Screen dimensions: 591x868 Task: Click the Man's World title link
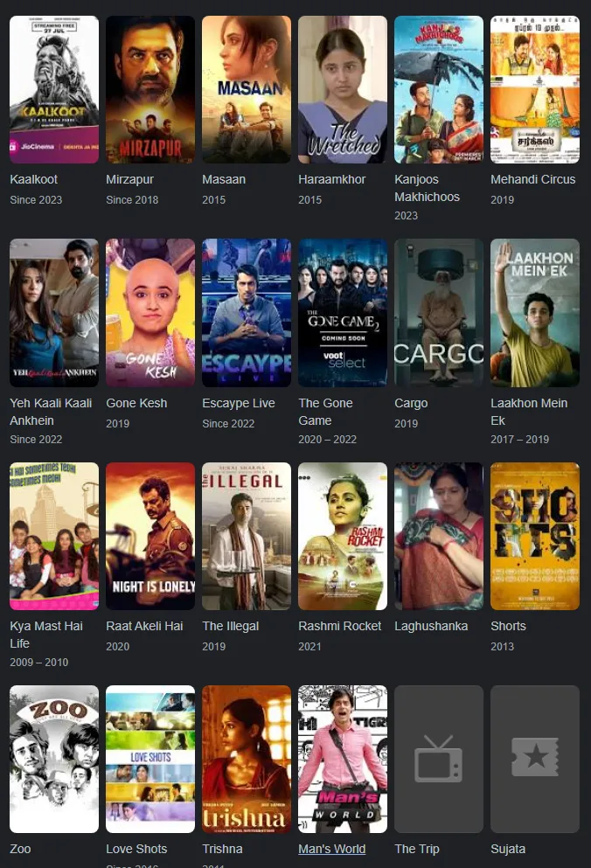[x=331, y=849]
